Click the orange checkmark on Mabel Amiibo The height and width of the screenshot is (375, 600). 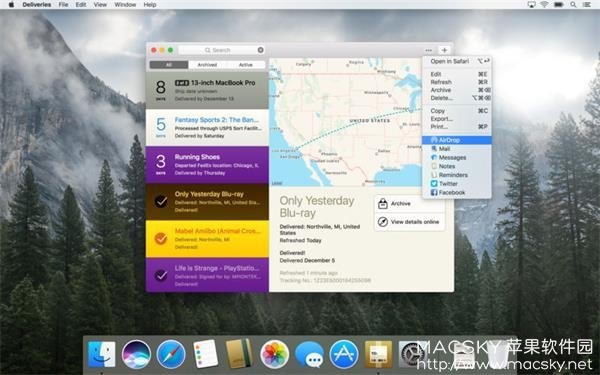161,238
